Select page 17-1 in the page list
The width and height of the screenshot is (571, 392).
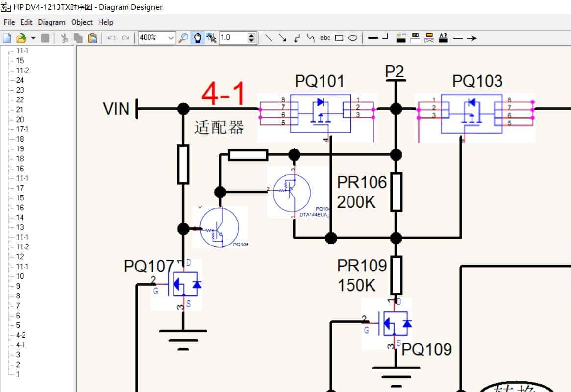tap(22, 129)
